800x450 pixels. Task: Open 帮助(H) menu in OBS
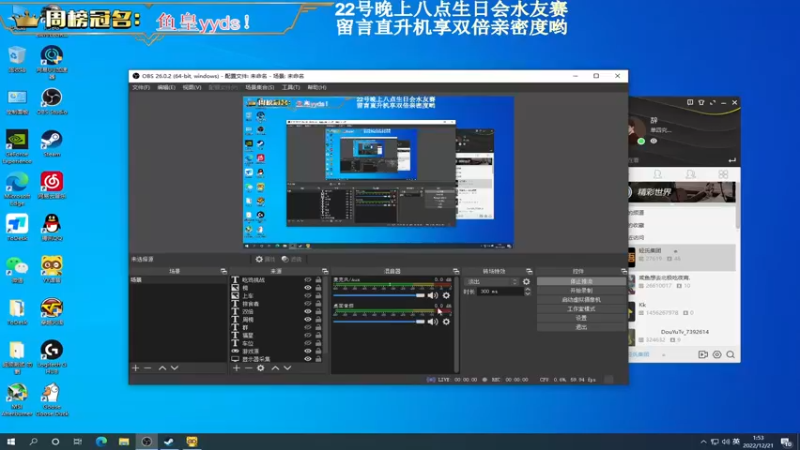click(x=317, y=88)
